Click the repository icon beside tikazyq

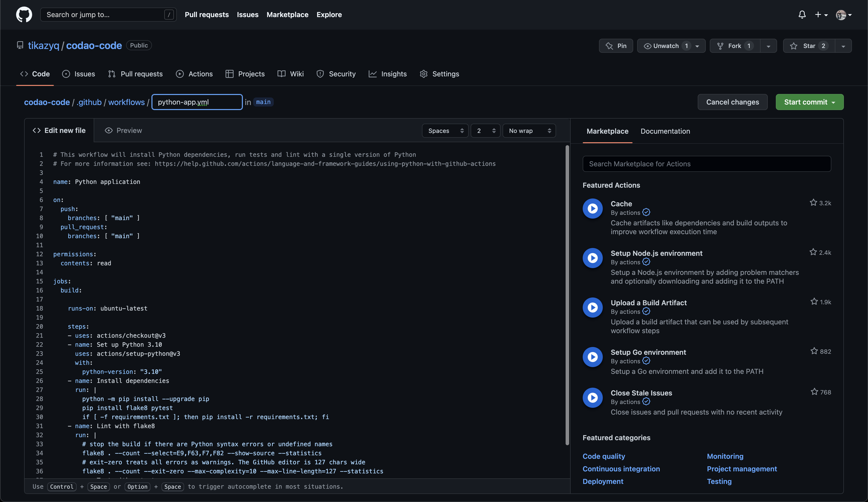pyautogui.click(x=20, y=45)
